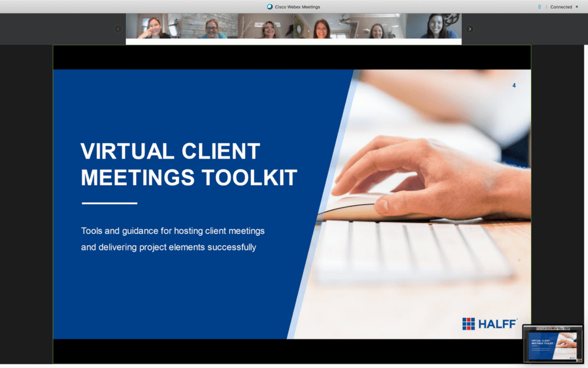Select the fourth participant video in the strip

[322, 27]
